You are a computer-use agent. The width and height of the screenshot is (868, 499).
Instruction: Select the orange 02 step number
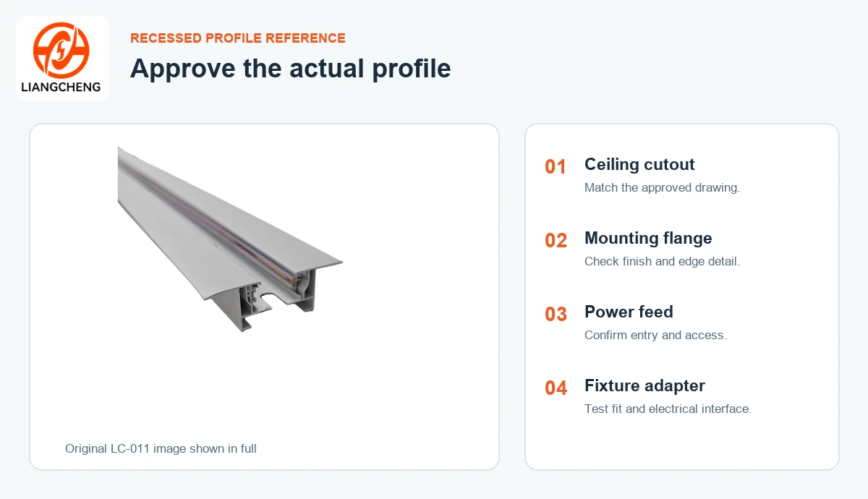(x=556, y=241)
